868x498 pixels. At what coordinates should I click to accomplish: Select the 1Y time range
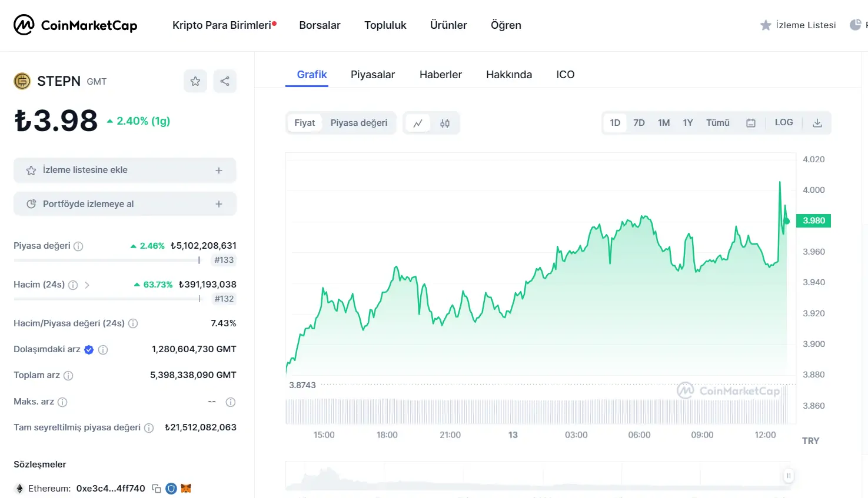pos(688,123)
